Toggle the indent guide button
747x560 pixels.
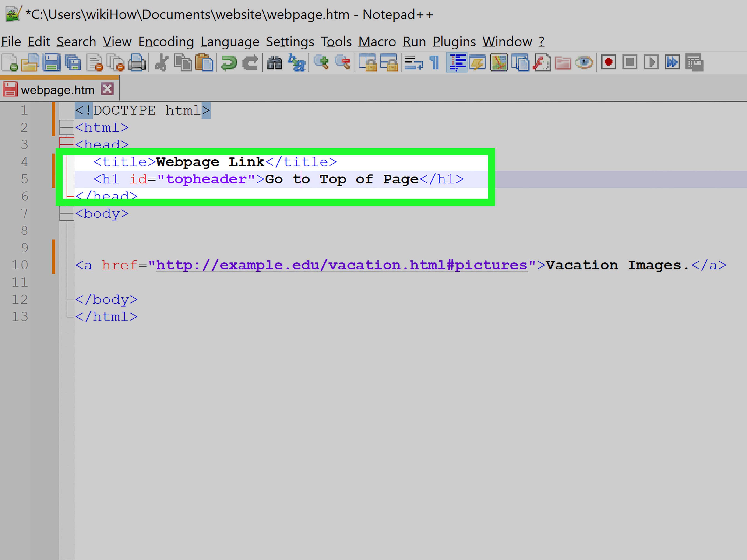457,63
